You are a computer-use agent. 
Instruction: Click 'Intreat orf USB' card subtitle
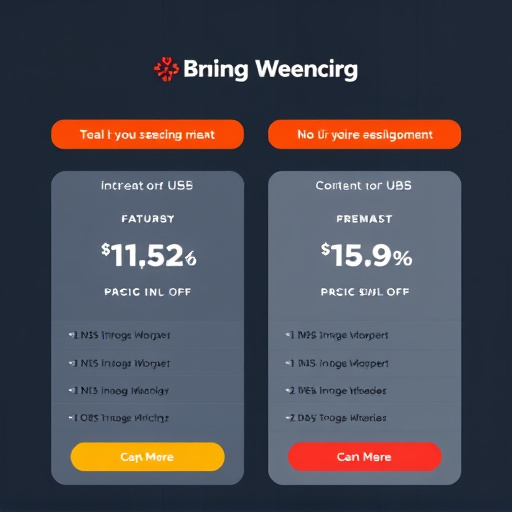(x=147, y=186)
